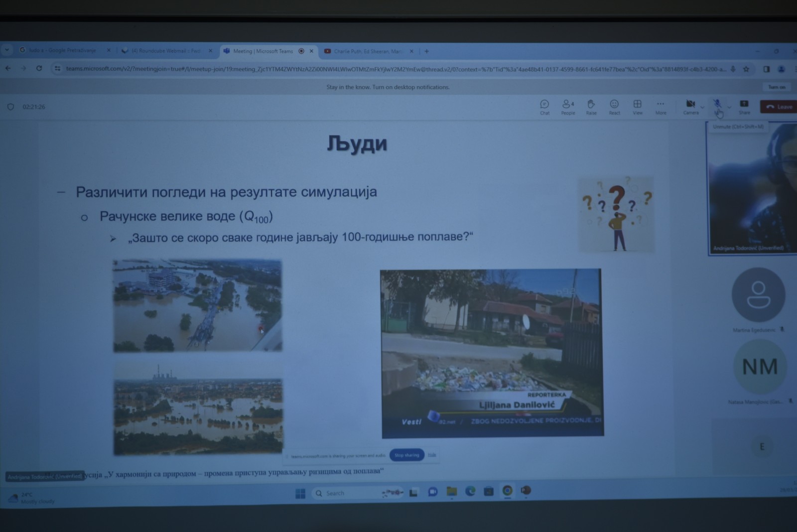The height and width of the screenshot is (532, 797).
Task: Unmute the microphone
Action: click(717, 106)
